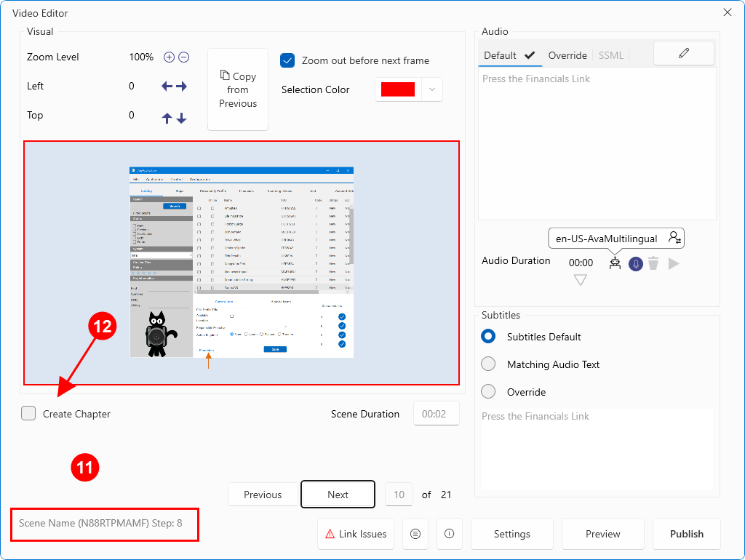
Task: Click the blue microphone record icon
Action: click(x=636, y=263)
